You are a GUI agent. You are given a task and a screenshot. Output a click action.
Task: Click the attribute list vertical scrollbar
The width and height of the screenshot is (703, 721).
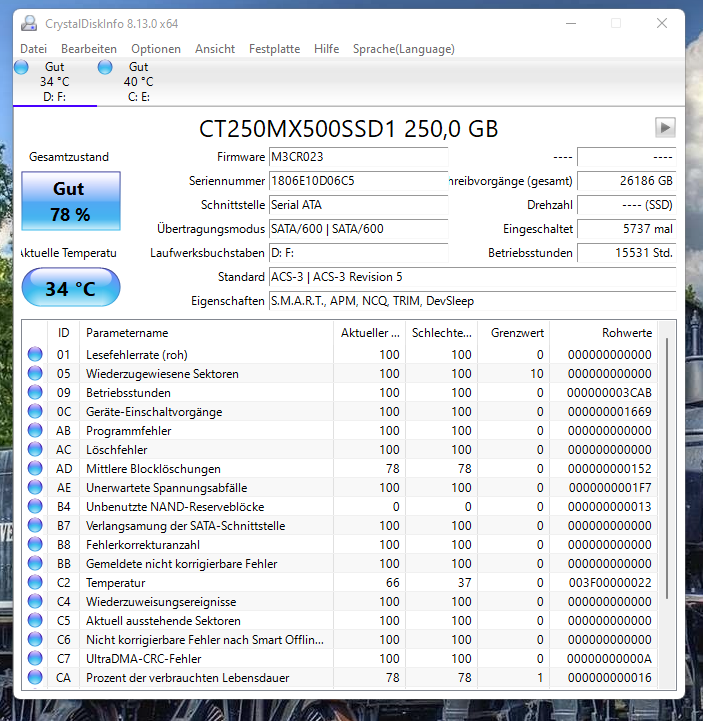pyautogui.click(x=667, y=468)
